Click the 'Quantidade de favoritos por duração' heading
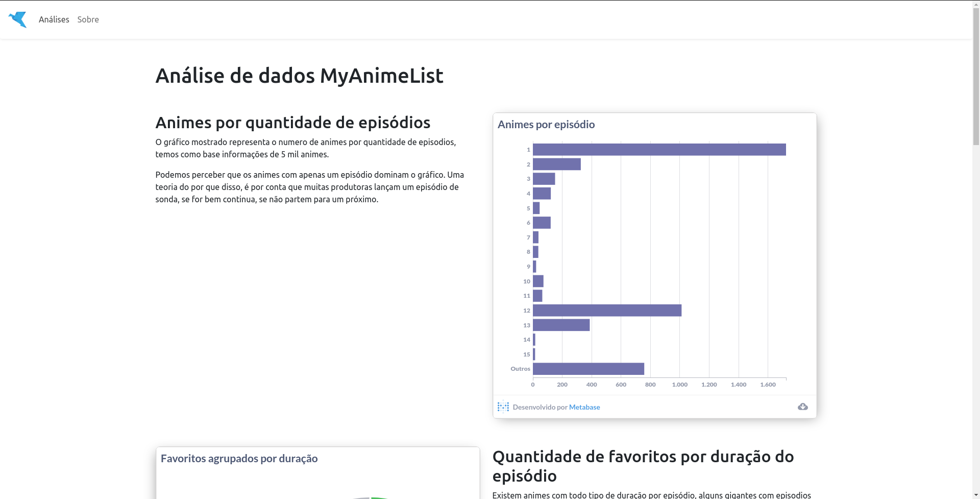 click(x=643, y=466)
